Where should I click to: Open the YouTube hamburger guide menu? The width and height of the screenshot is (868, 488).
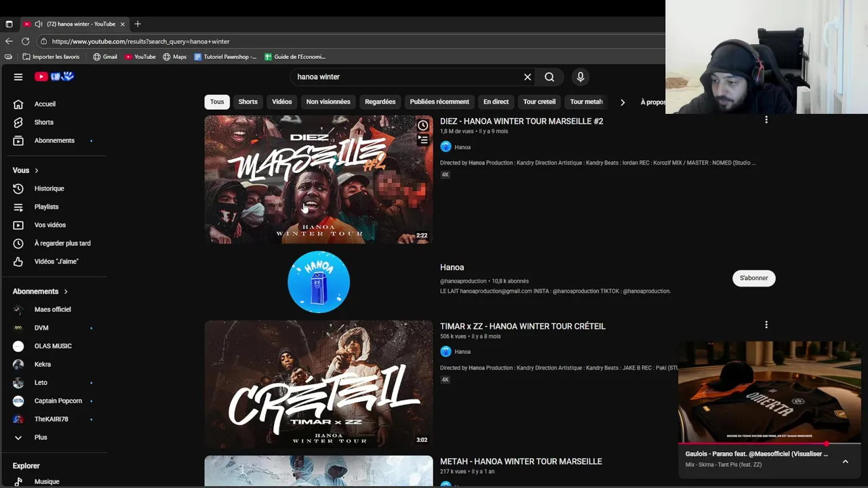[x=18, y=77]
